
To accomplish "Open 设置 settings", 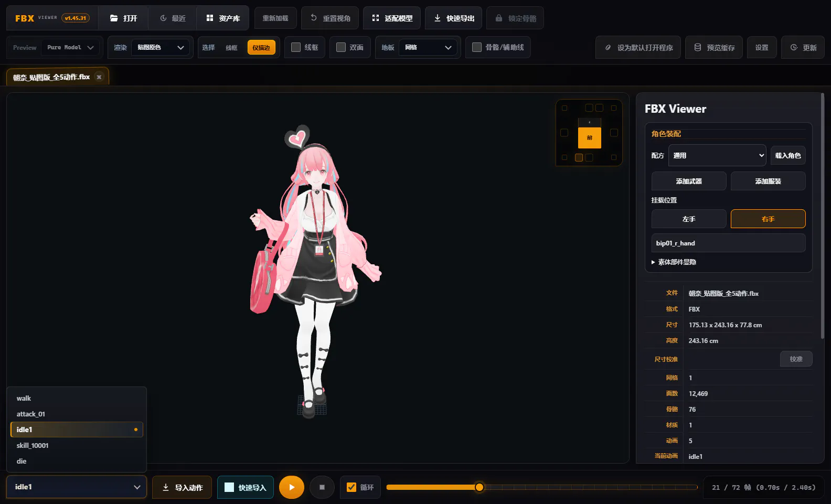I will point(762,48).
